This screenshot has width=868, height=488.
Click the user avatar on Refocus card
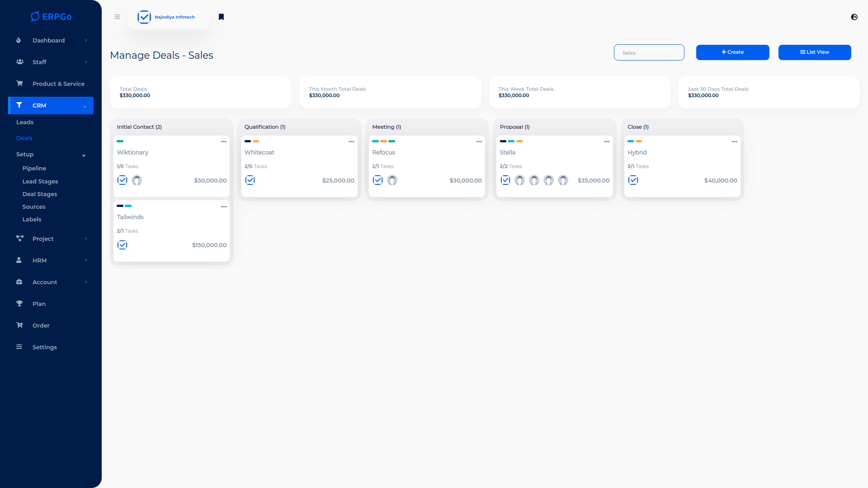pyautogui.click(x=392, y=180)
